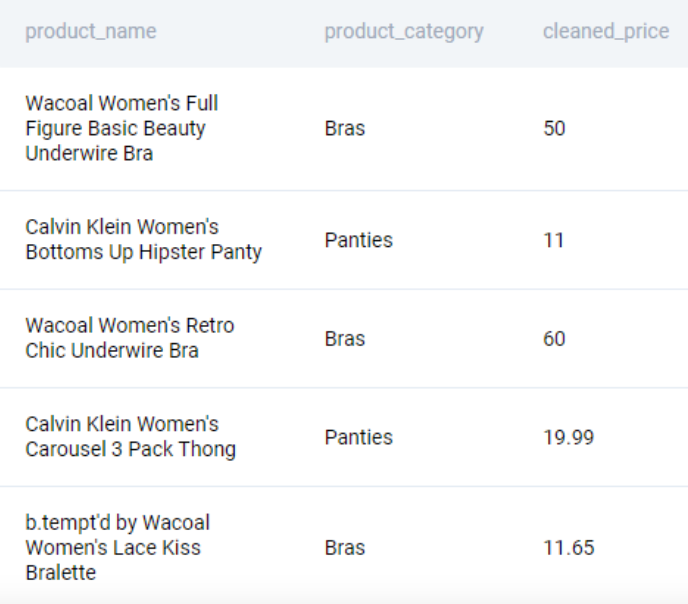Click the cleaned_price column header
688x604 pixels.
[606, 31]
